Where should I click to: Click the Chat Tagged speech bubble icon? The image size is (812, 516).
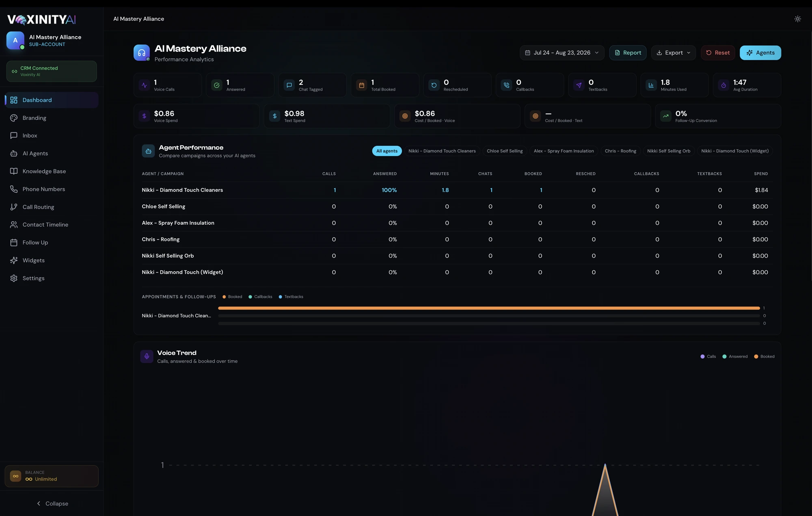click(289, 85)
